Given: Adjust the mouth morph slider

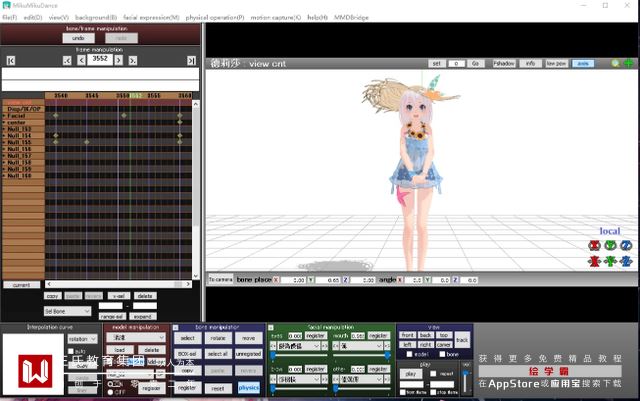Looking at the screenshot, I should pyautogui.click(x=362, y=356).
